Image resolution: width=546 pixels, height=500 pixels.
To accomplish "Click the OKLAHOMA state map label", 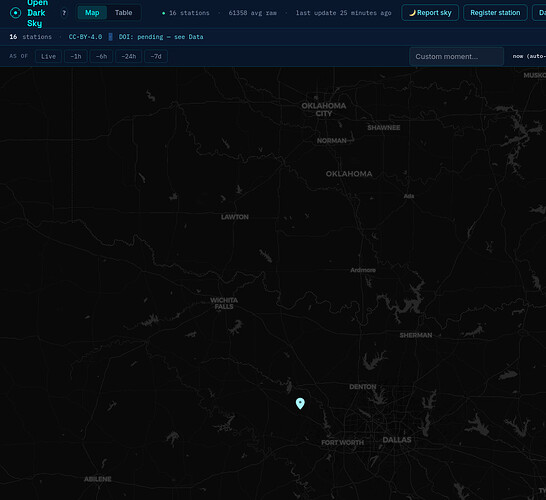I will tap(349, 174).
